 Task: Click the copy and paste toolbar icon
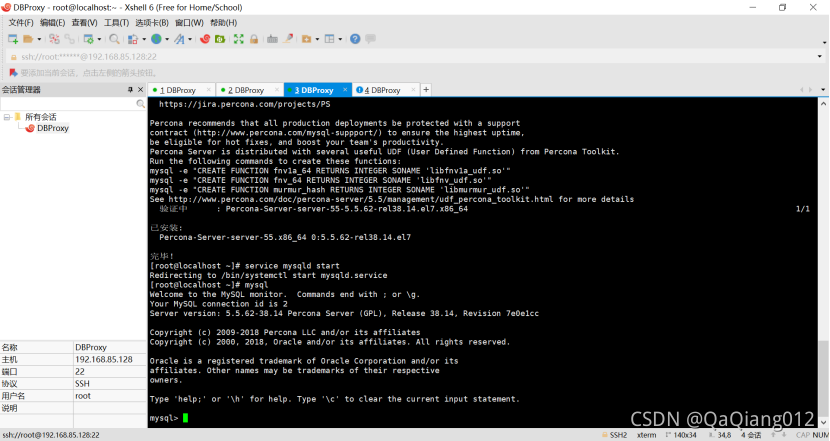pos(133,39)
